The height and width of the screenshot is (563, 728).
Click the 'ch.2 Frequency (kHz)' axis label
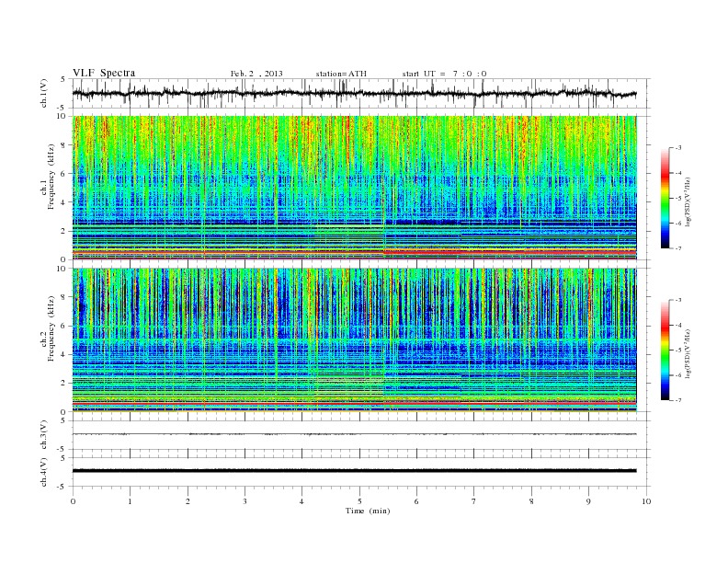point(48,327)
